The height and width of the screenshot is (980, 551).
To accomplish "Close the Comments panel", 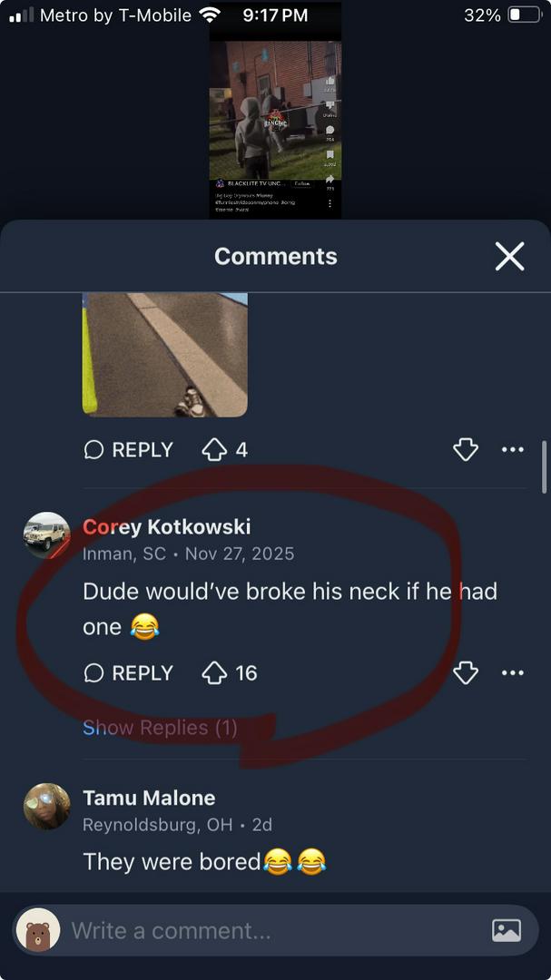I will point(509,256).
